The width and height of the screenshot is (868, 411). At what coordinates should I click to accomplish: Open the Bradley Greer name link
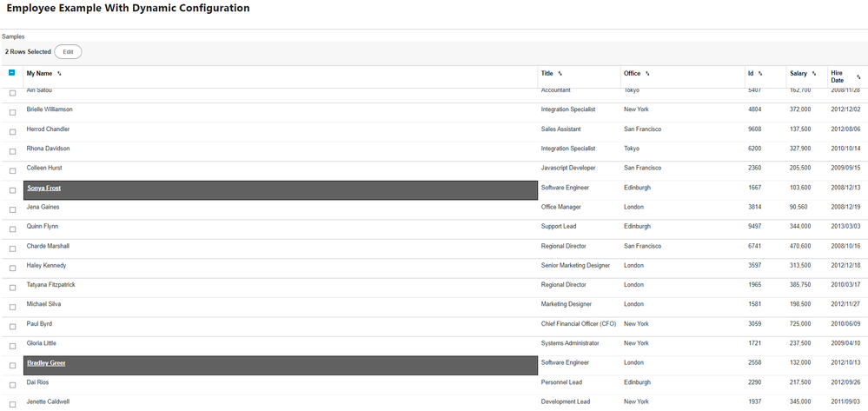46,363
